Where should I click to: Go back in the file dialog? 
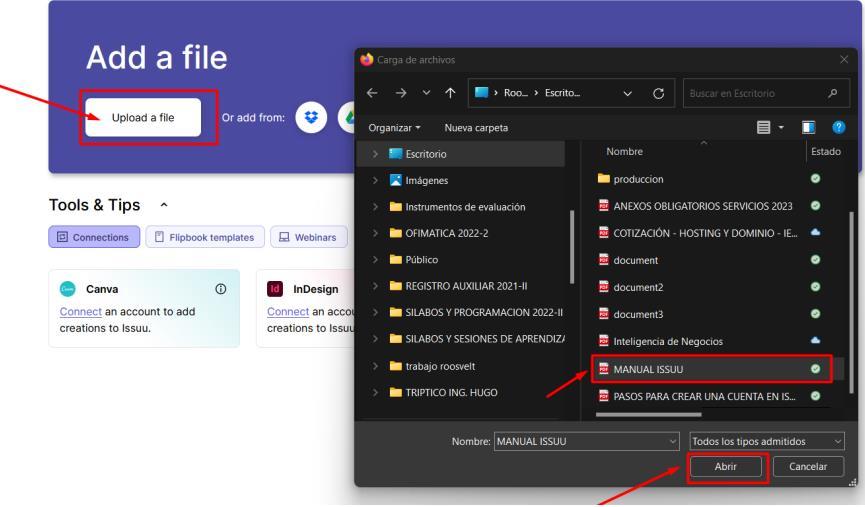pyautogui.click(x=372, y=93)
